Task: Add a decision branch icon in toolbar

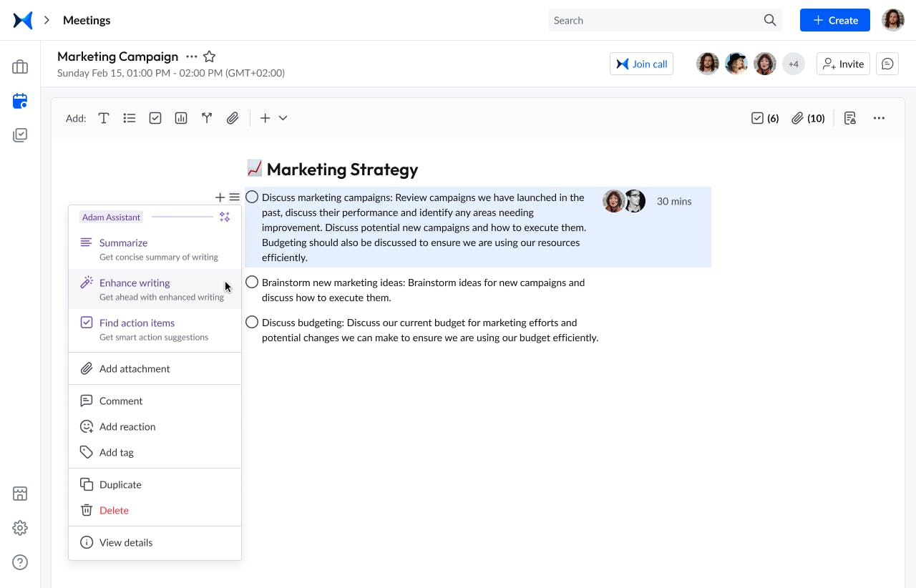Action: (207, 118)
